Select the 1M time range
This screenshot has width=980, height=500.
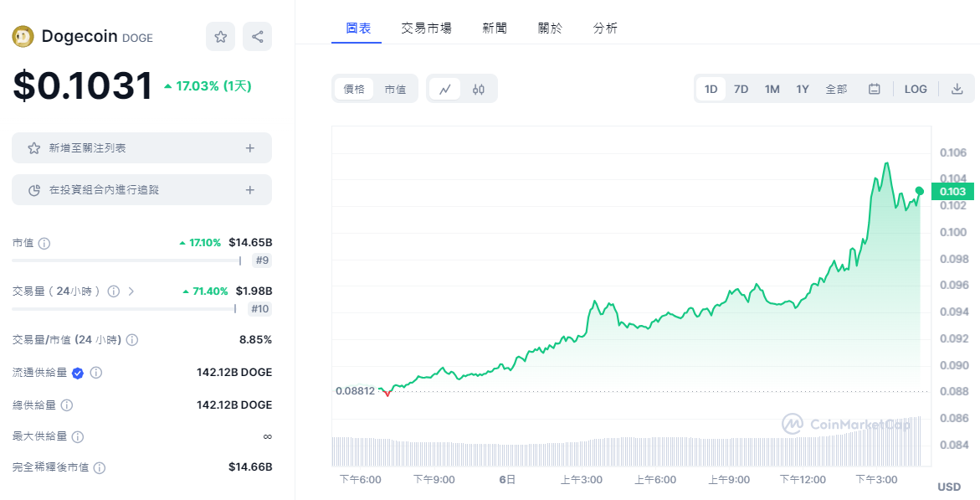[772, 89]
